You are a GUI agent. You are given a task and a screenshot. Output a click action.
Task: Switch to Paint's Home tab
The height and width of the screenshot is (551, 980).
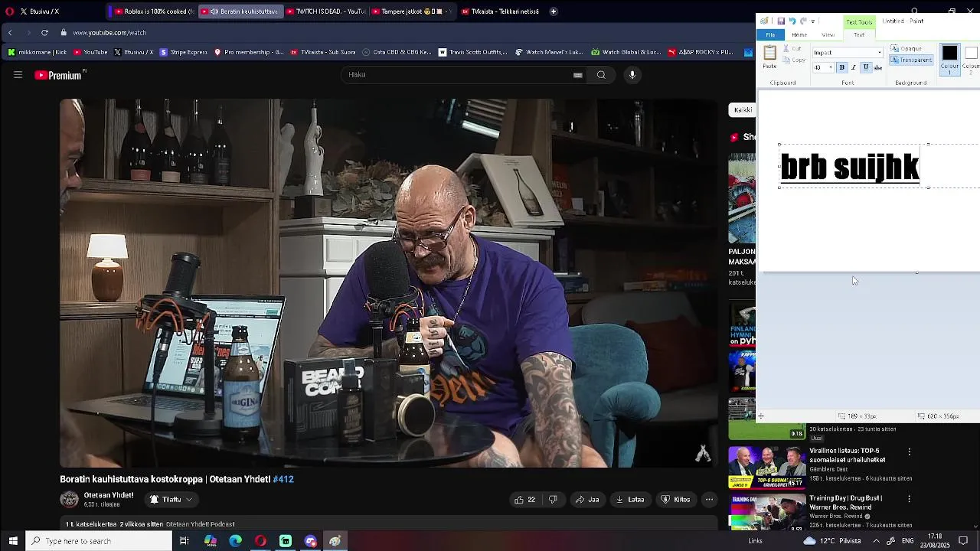tap(799, 34)
